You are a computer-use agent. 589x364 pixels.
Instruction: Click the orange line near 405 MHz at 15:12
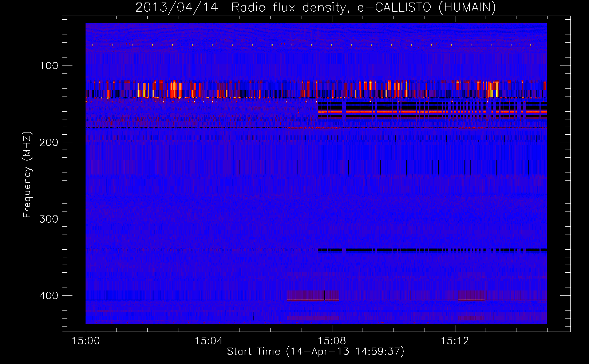click(x=471, y=300)
